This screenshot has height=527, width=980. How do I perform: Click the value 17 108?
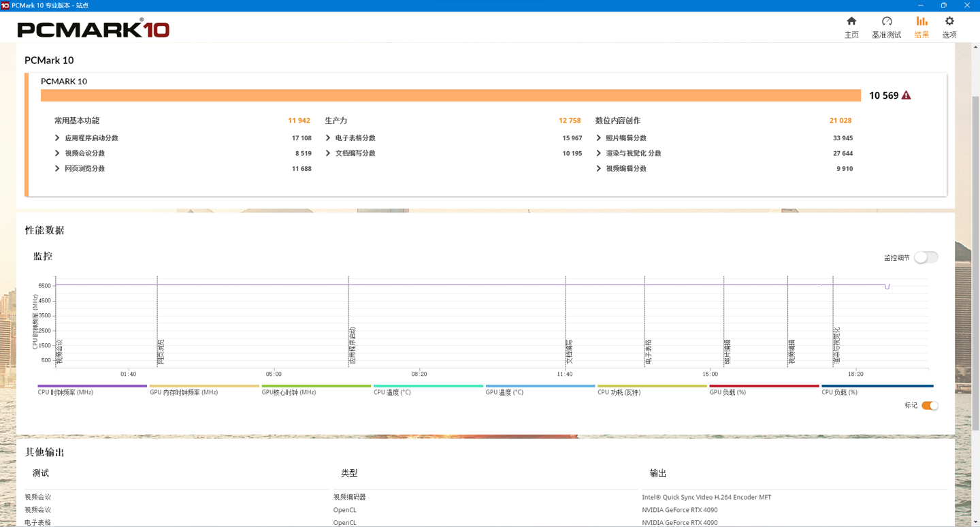301,138
